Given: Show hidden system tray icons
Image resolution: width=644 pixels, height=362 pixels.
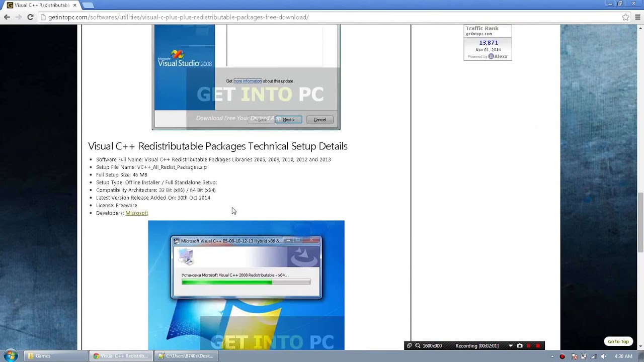Looking at the screenshot, I should pyautogui.click(x=552, y=356).
